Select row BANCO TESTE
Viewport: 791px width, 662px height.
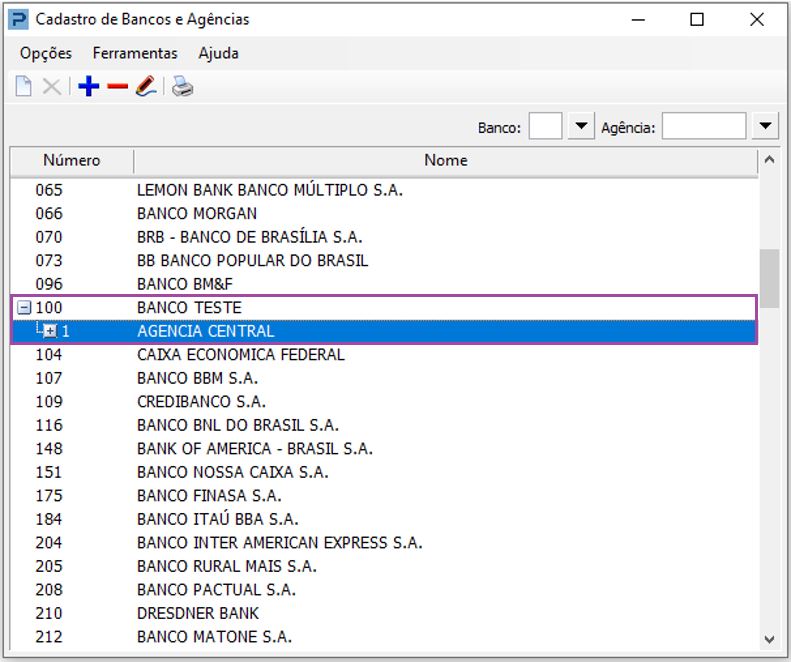pos(384,307)
